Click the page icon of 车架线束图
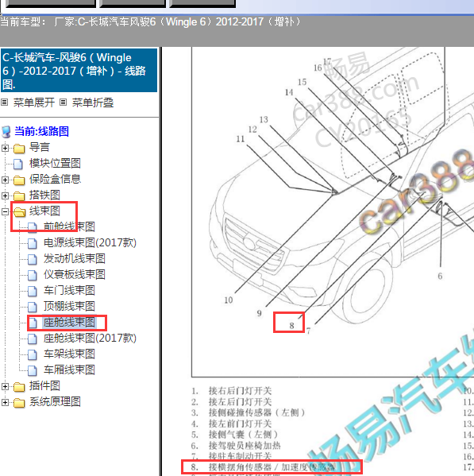The width and height of the screenshot is (474, 476). 33,354
